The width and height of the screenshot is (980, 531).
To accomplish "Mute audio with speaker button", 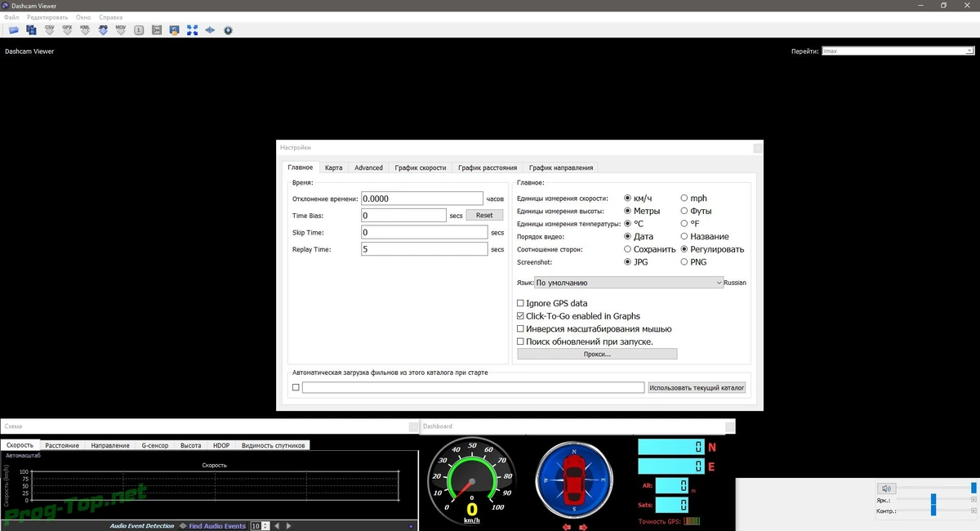I will pyautogui.click(x=886, y=489).
